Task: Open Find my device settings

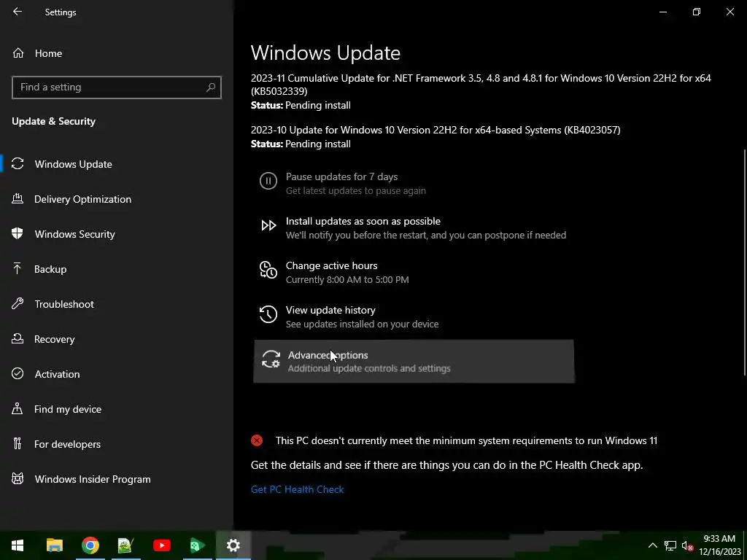Action: [68, 409]
